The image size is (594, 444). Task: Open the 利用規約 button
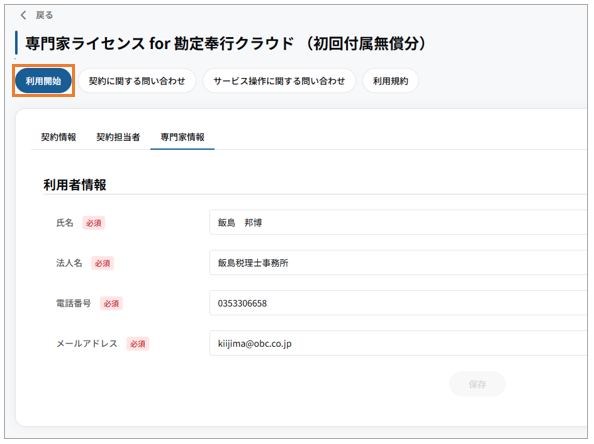(x=391, y=81)
